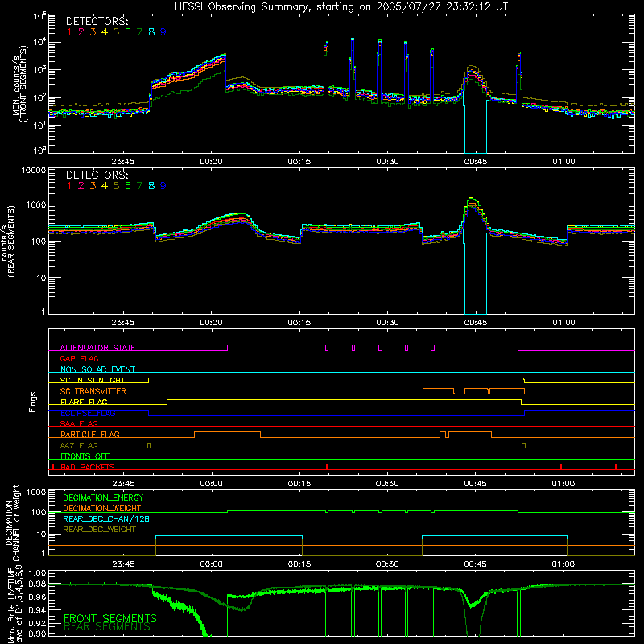Click the Flags panel y-axis title
The width and height of the screenshot is (644, 644).
coord(33,402)
